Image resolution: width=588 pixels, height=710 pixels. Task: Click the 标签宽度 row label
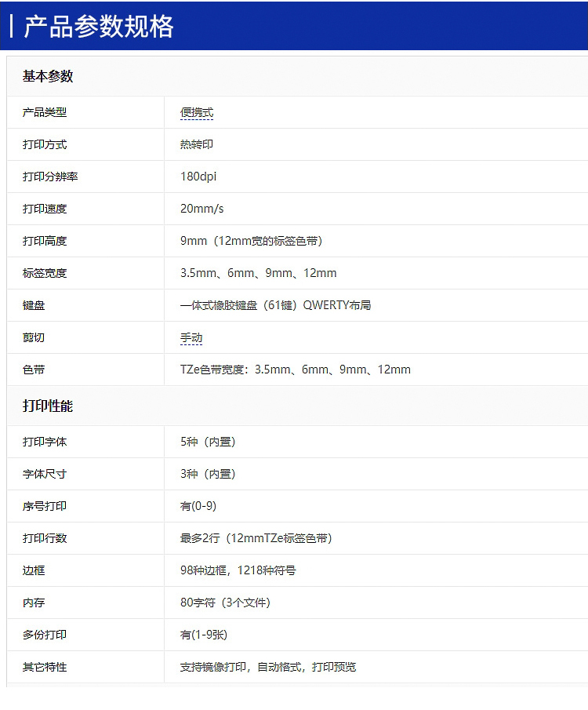pos(45,274)
